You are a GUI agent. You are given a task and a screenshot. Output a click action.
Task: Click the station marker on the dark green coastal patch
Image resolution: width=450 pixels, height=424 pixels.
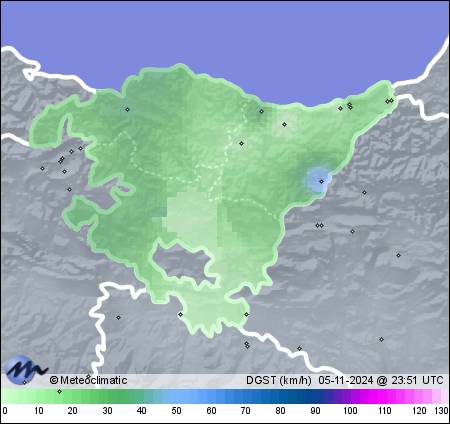(x=262, y=111)
